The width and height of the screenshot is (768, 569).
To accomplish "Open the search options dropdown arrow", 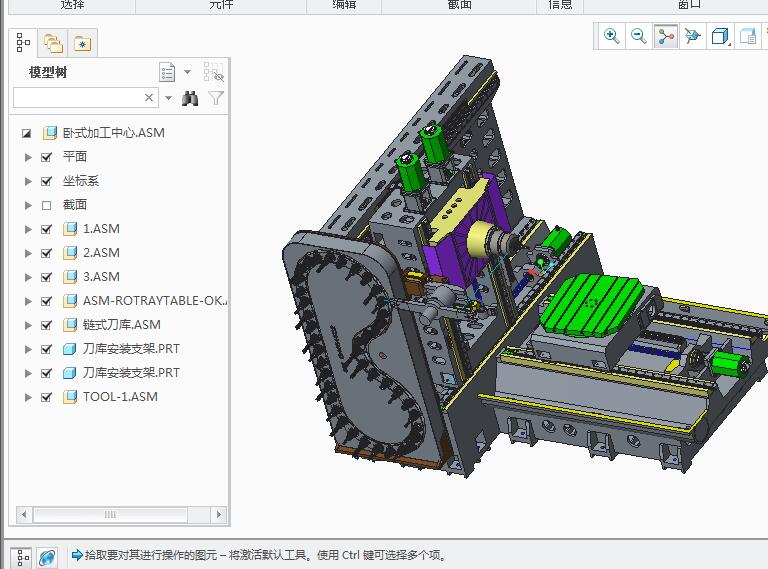I will pyautogui.click(x=168, y=98).
